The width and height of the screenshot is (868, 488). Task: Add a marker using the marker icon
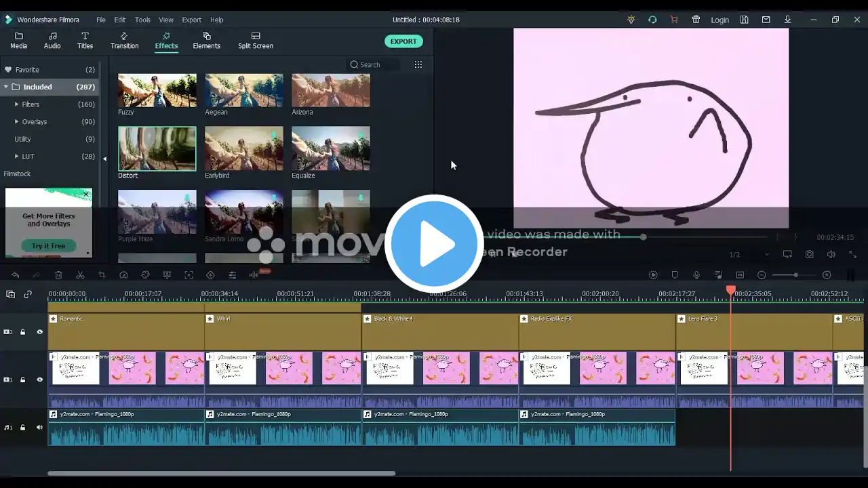pos(675,275)
